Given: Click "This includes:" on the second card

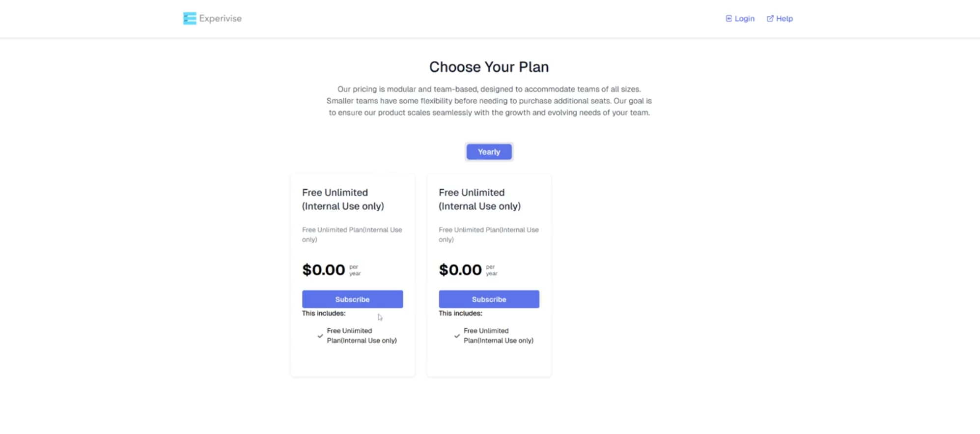Looking at the screenshot, I should point(460,313).
